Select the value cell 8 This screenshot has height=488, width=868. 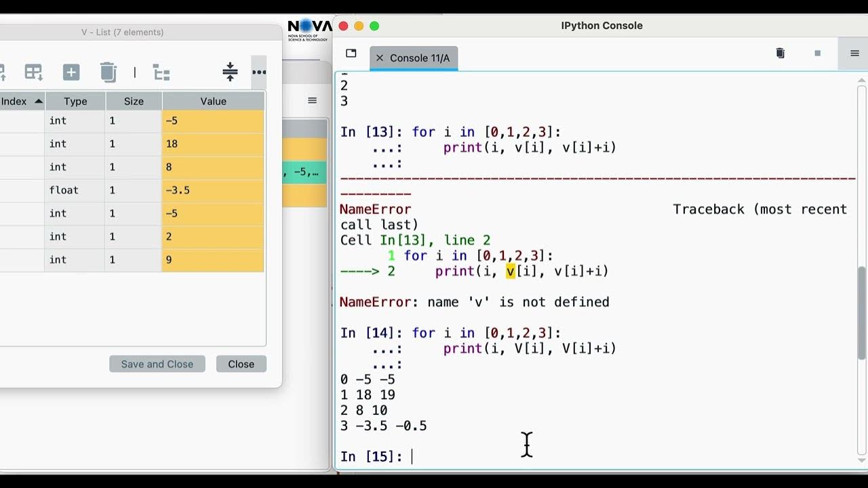click(x=213, y=167)
